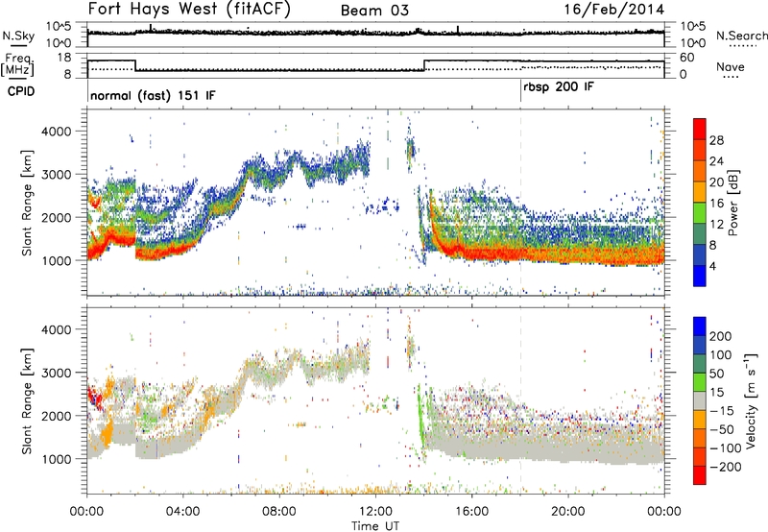Click the frequency step-up near 14:00 UT
Screen dimensions: 768x532
[x=424, y=65]
